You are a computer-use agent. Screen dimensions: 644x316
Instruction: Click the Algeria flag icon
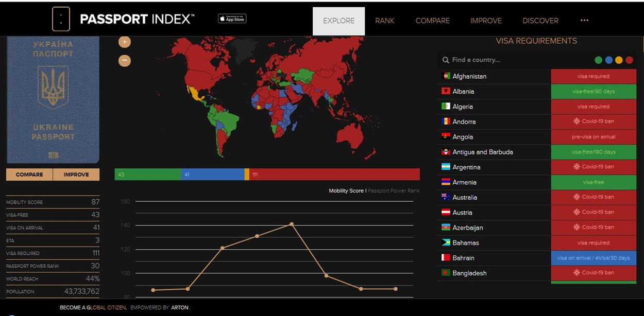coord(446,107)
